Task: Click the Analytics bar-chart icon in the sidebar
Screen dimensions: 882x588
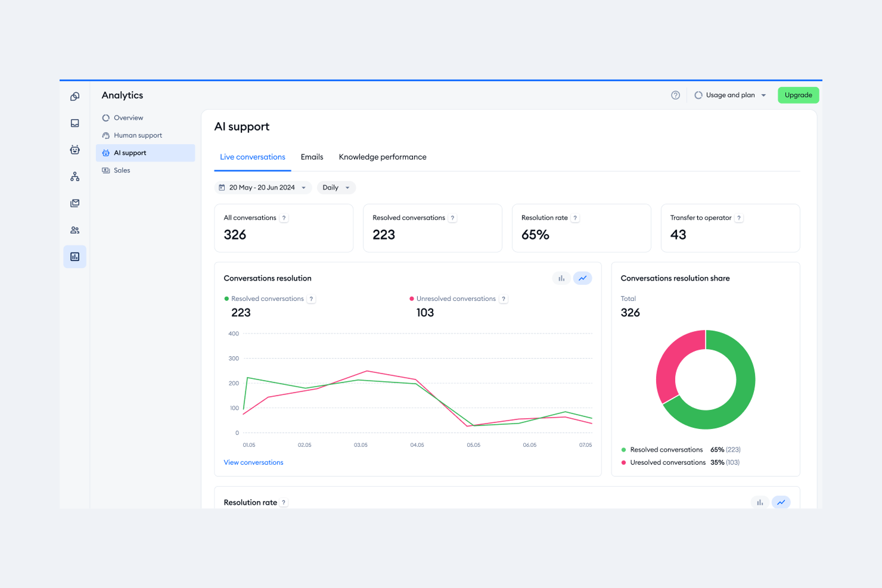Action: [x=74, y=256]
